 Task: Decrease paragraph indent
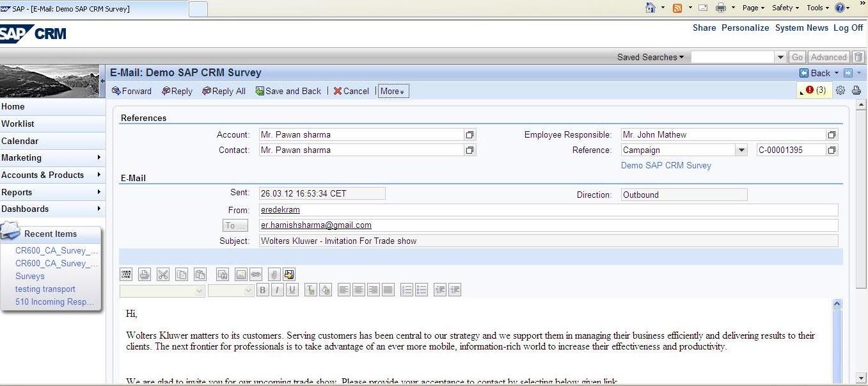tap(440, 290)
